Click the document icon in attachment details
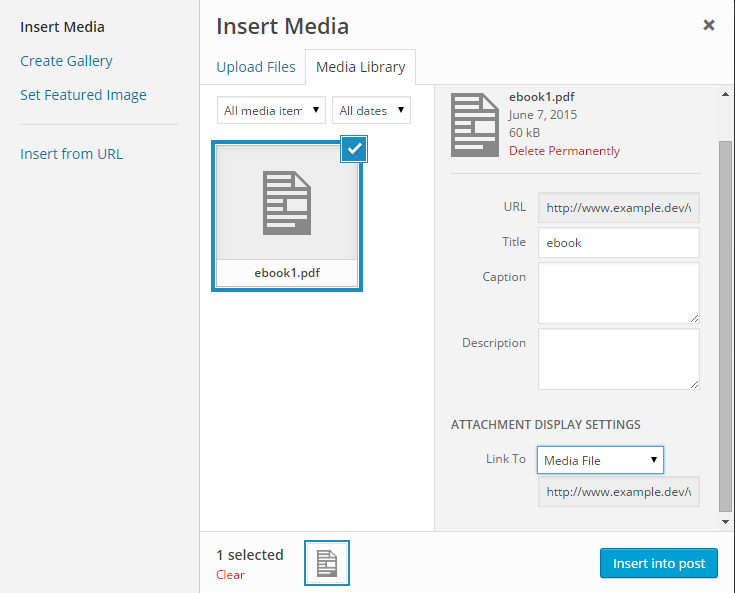 [474, 125]
